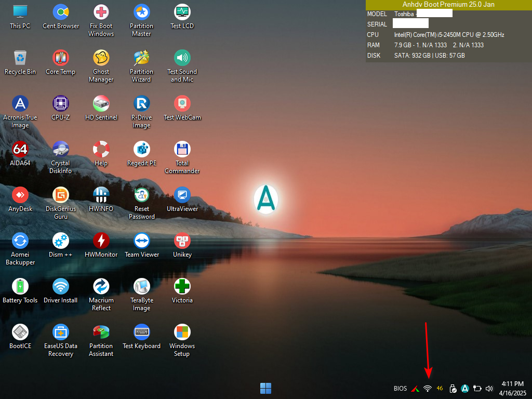This screenshot has width=532, height=399.
Task: Launch Crystal DiskInfo
Action: [61, 158]
